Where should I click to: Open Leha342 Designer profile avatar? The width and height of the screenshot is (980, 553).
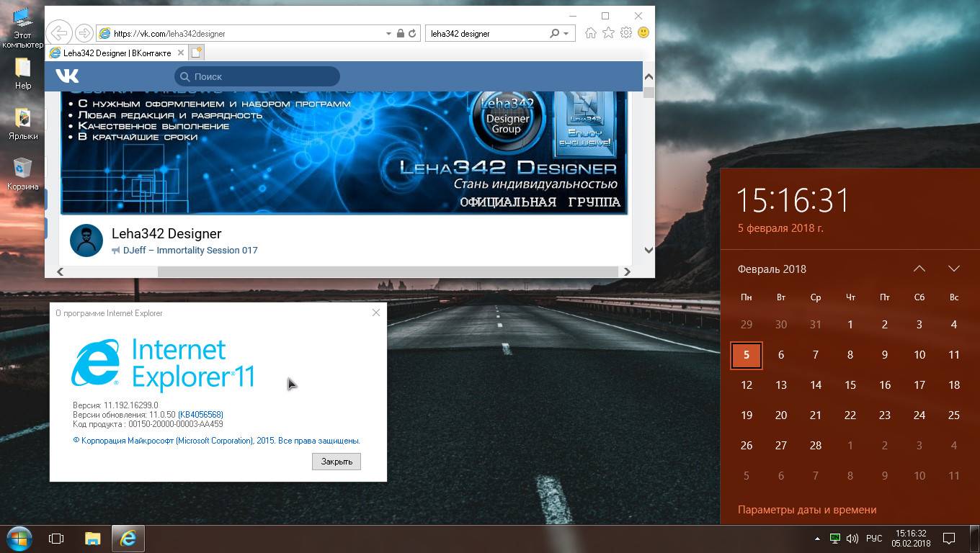pyautogui.click(x=86, y=240)
